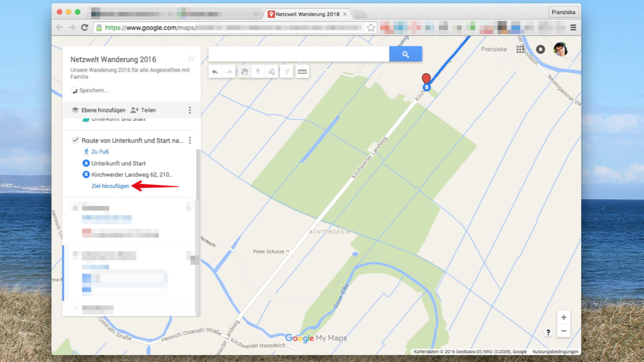Close the Netzwelt Wanderung 2016 tab
The height and width of the screenshot is (362, 644).
pos(345,14)
